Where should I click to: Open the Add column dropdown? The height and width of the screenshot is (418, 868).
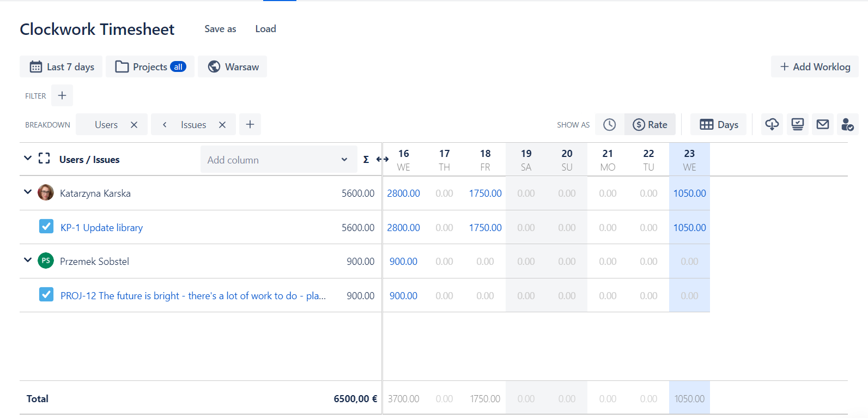[278, 160]
